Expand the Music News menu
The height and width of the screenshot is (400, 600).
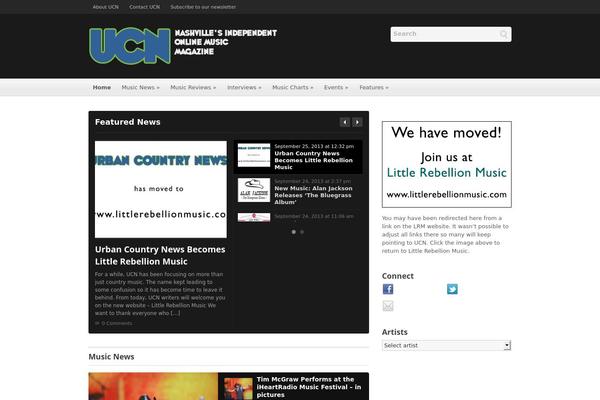(x=140, y=88)
